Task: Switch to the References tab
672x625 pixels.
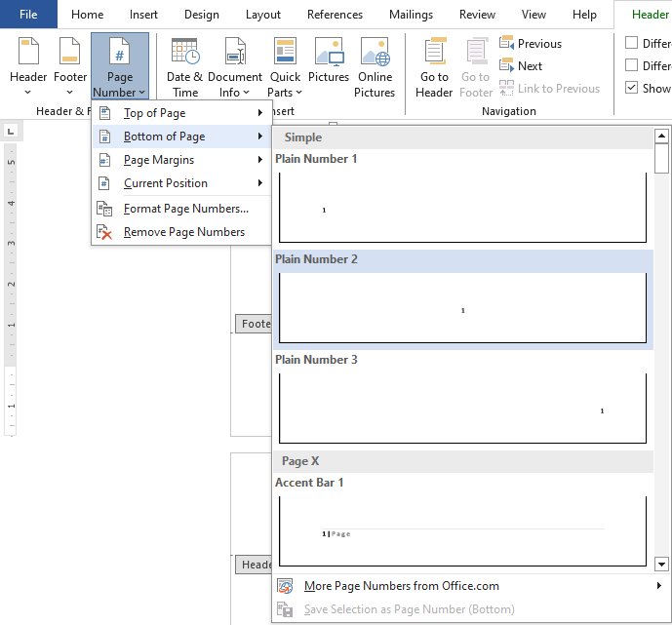Action: click(x=335, y=14)
